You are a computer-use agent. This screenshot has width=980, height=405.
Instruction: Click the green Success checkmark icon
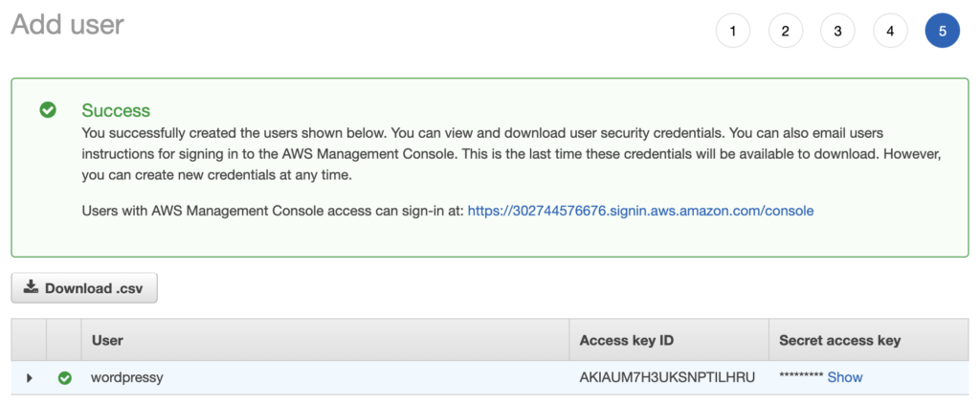(48, 111)
